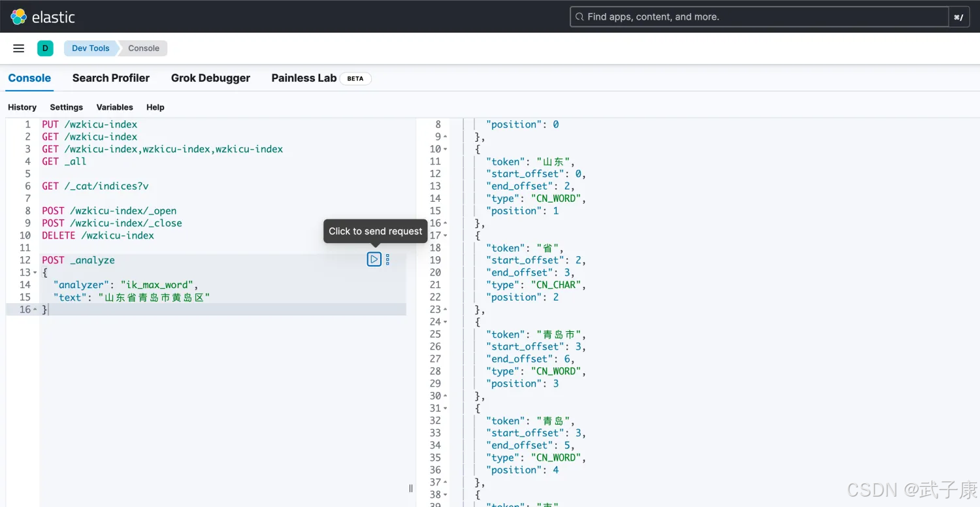Send request with the play button
Viewport: 980px width, 507px height.
pyautogui.click(x=374, y=259)
